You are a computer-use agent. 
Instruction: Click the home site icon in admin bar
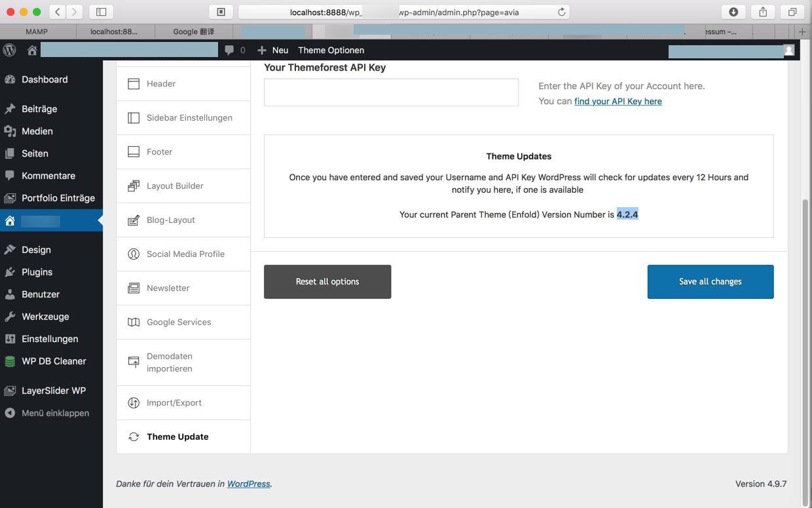point(31,50)
